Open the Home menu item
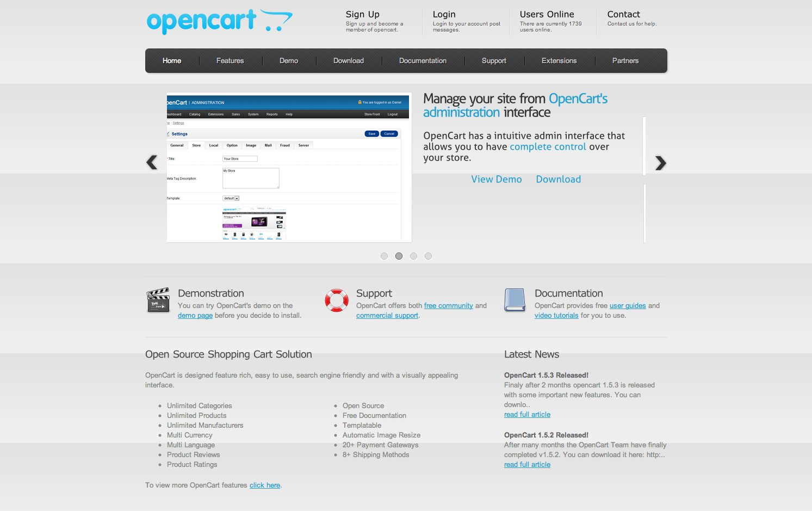The width and height of the screenshot is (812, 511). [172, 61]
